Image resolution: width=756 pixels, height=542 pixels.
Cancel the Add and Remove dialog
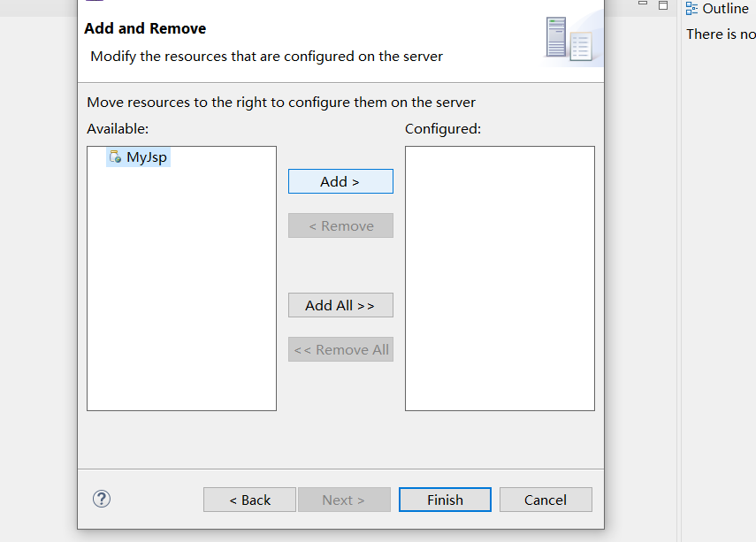546,500
